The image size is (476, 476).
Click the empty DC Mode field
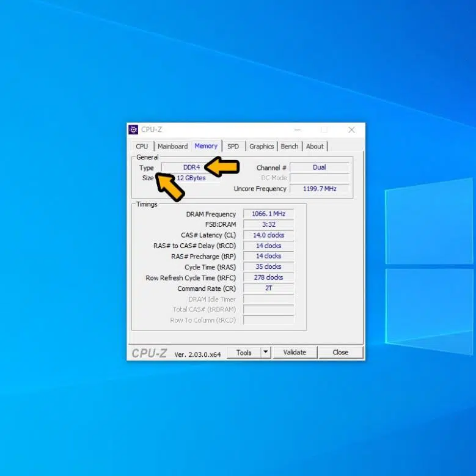tap(319, 178)
